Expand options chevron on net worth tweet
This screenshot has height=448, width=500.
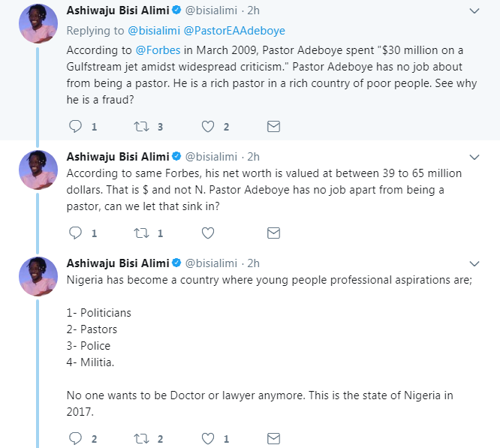click(474, 157)
